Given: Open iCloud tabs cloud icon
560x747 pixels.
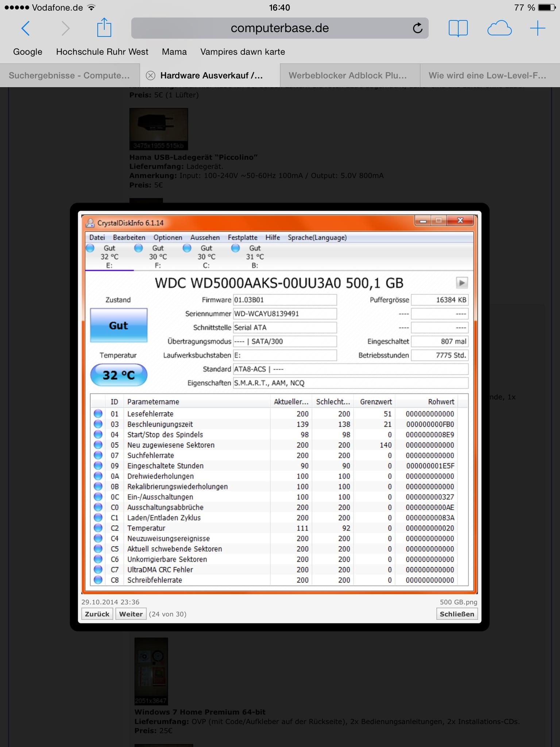Looking at the screenshot, I should [499, 28].
